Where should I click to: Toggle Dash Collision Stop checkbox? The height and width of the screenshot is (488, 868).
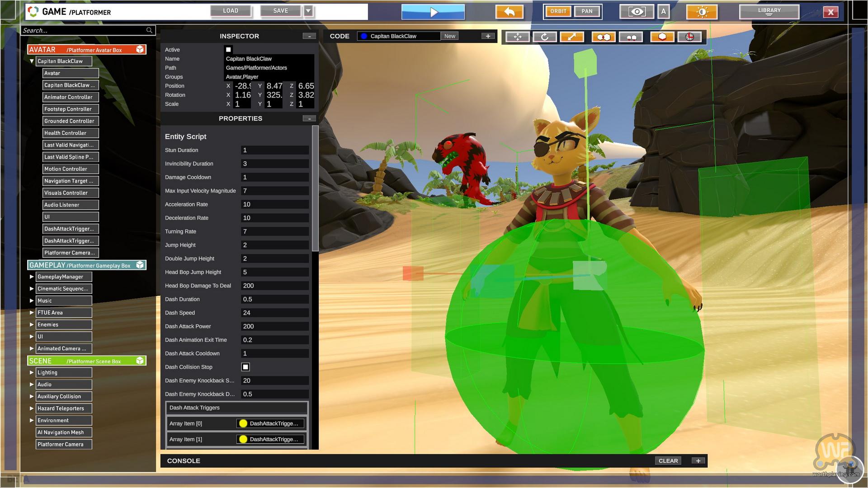click(245, 367)
